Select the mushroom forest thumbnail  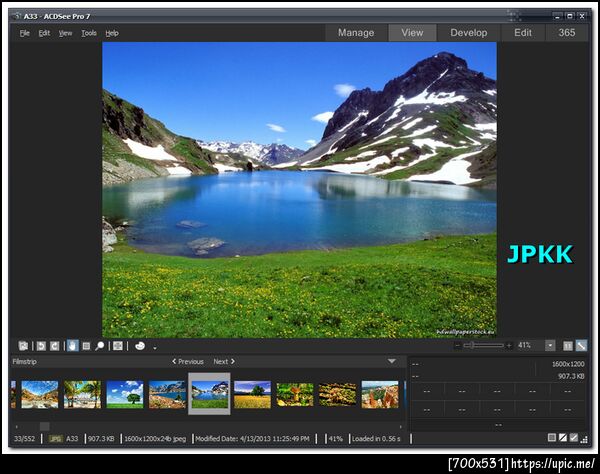(295, 394)
